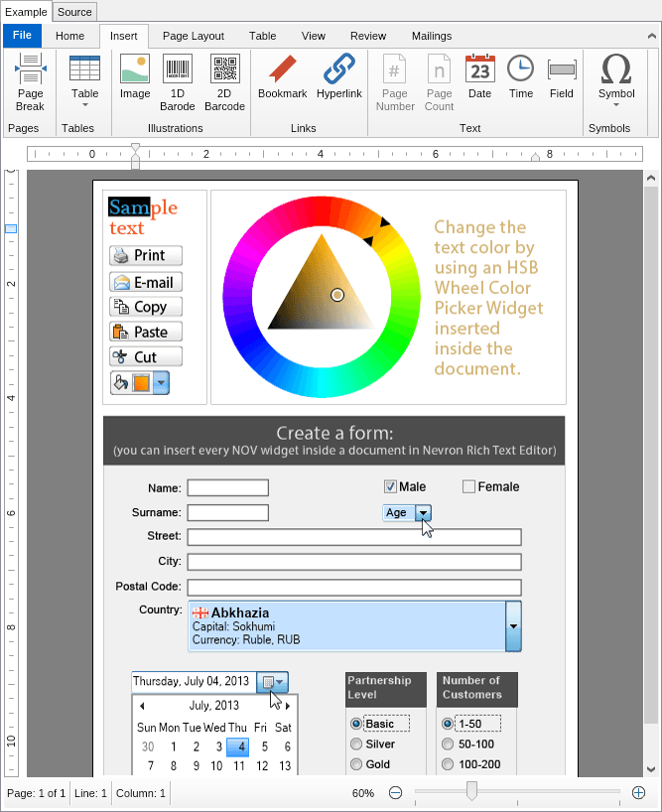Insert a Page Break
662x812 pixels.
(30, 83)
